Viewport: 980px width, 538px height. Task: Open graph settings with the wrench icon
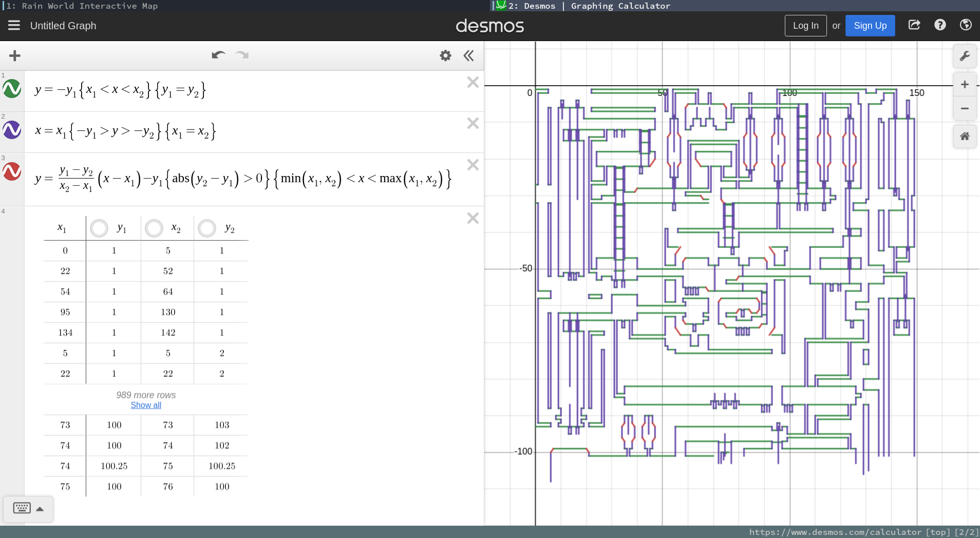964,56
